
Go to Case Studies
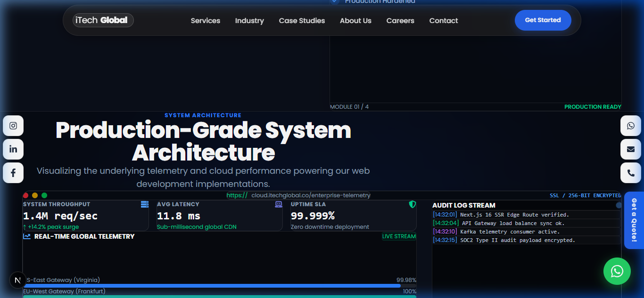[x=302, y=21]
